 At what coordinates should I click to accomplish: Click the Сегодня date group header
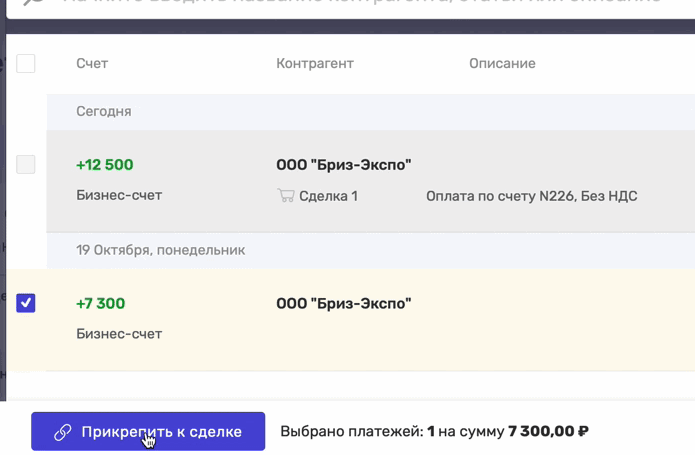[104, 111]
